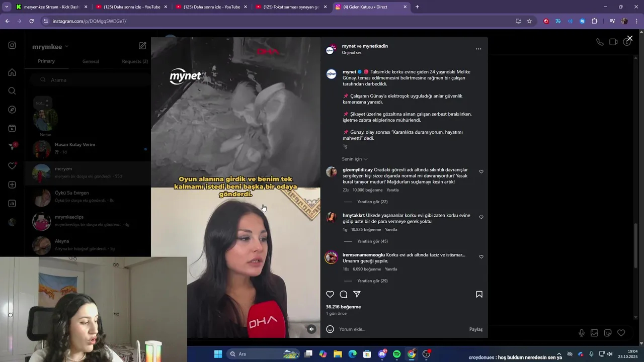Open the Öykü Su Evirgen conversation

click(x=88, y=197)
